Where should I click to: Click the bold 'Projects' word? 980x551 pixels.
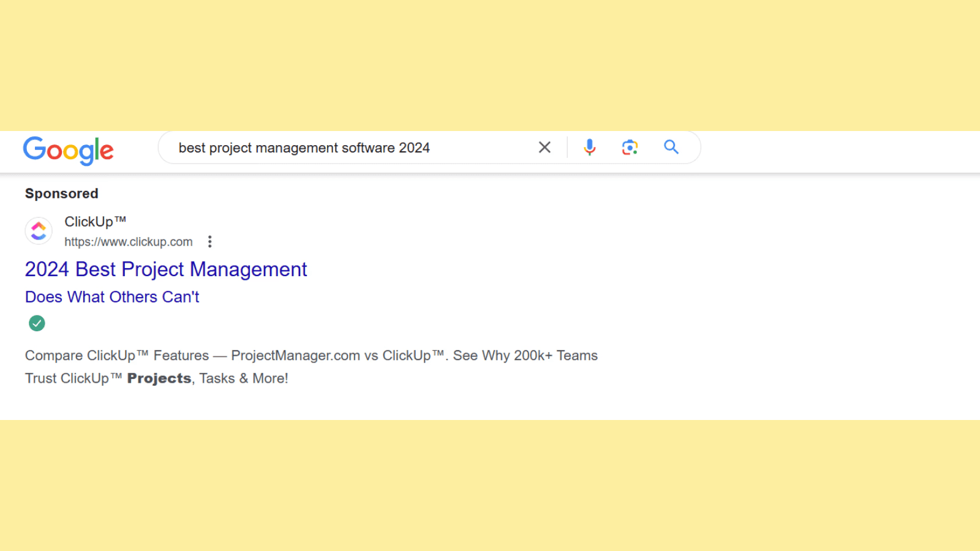tap(159, 378)
